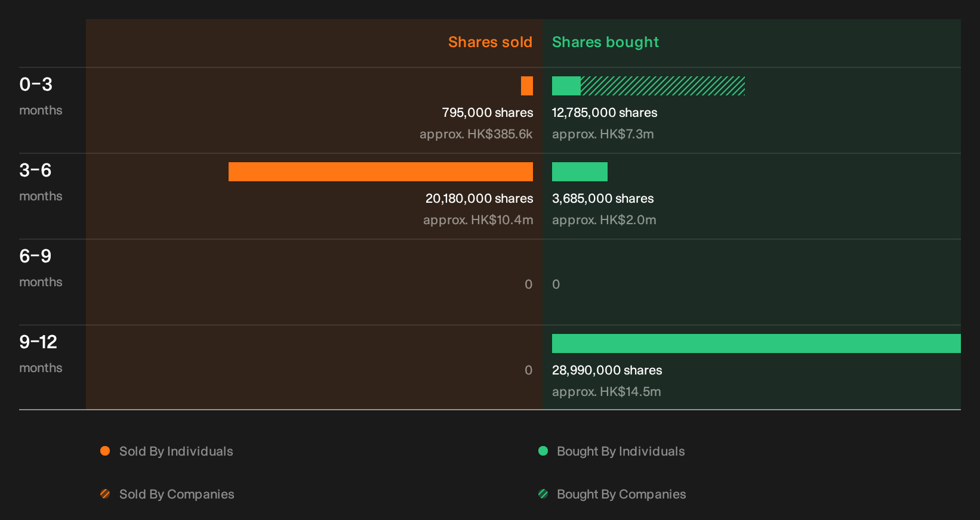Click the 20,180,000 shares value
The image size is (980, 520).
479,199
